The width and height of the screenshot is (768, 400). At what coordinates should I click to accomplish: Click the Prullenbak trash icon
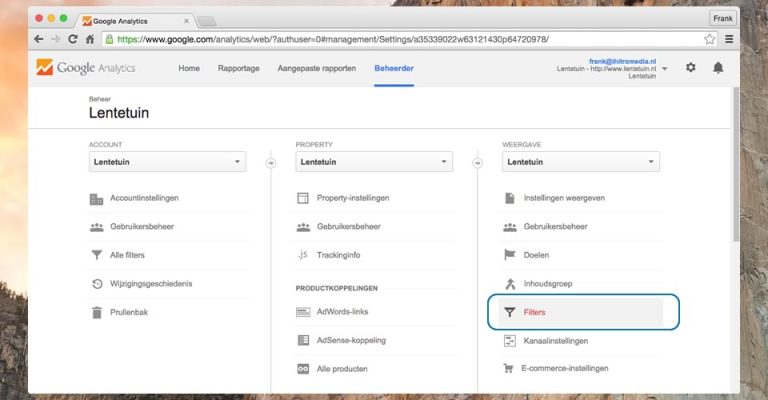(97, 312)
